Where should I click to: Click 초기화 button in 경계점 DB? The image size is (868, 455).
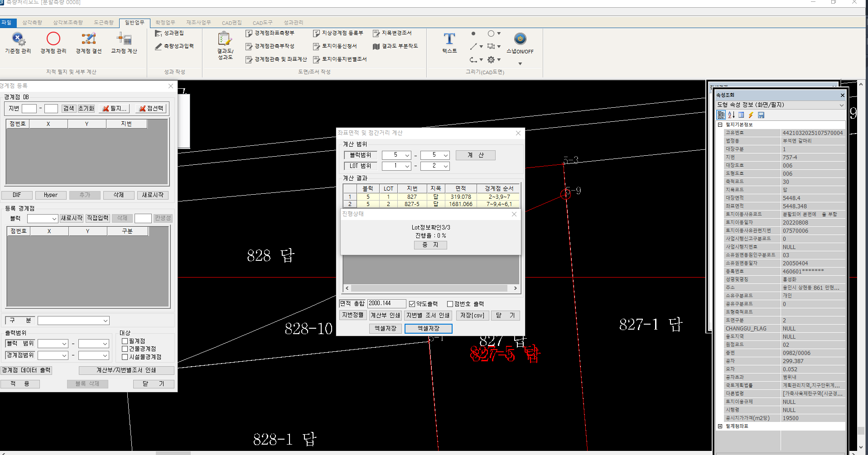86,109
